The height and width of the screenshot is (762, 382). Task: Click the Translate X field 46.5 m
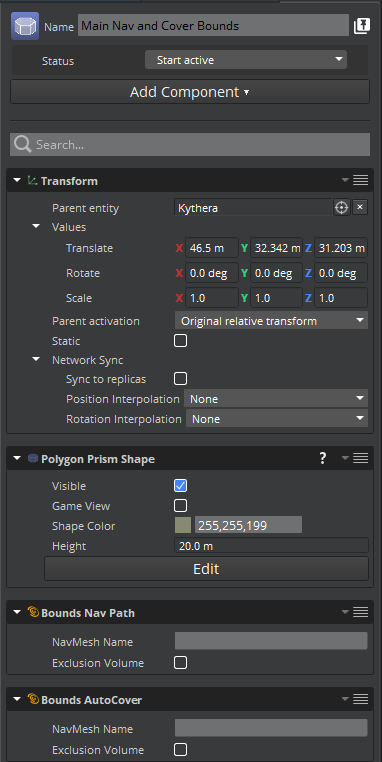pyautogui.click(x=212, y=248)
